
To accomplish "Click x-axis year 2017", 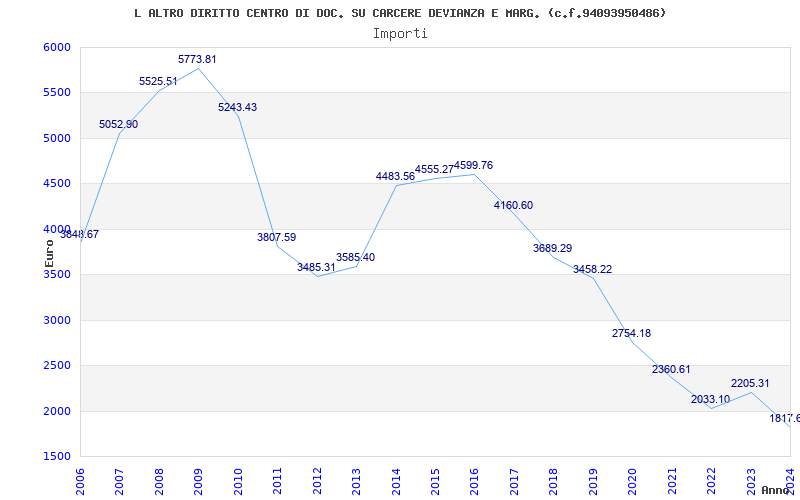I will pyautogui.click(x=514, y=481).
